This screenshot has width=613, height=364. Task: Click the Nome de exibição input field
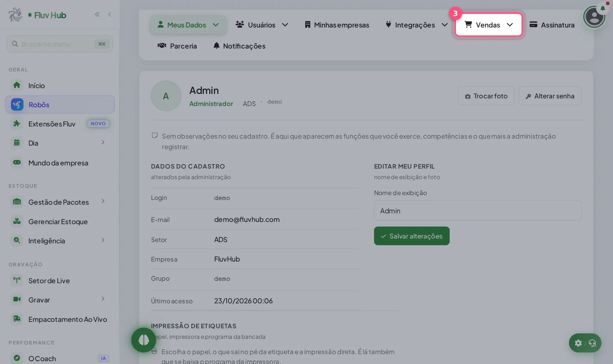pos(478,211)
